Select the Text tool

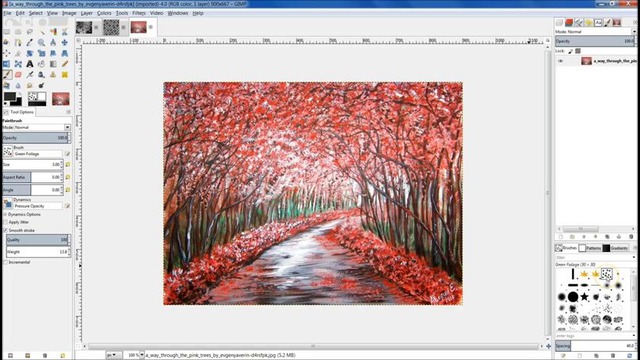pyautogui.click(x=30, y=64)
